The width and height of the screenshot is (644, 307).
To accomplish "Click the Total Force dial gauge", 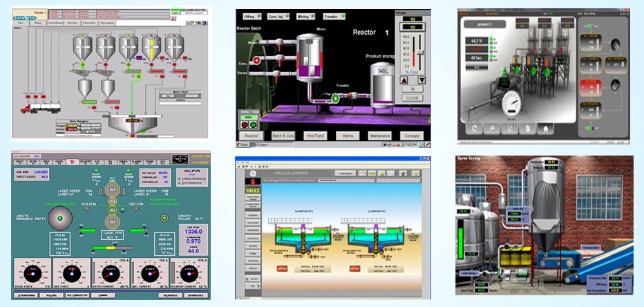I will click(x=32, y=274).
